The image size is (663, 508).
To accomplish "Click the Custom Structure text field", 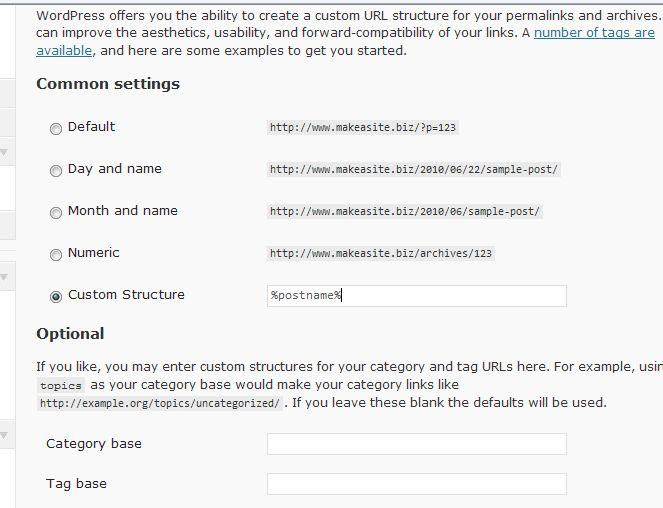I will click(x=416, y=296).
